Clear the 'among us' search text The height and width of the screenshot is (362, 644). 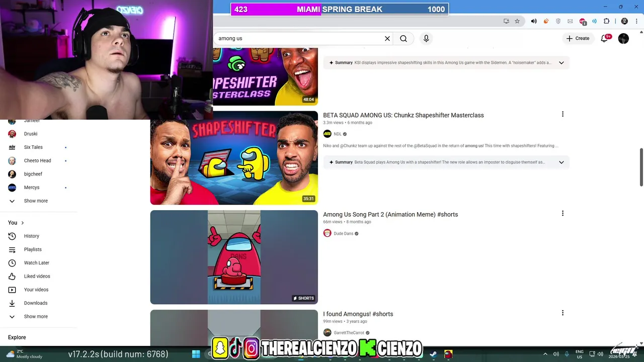point(387,39)
